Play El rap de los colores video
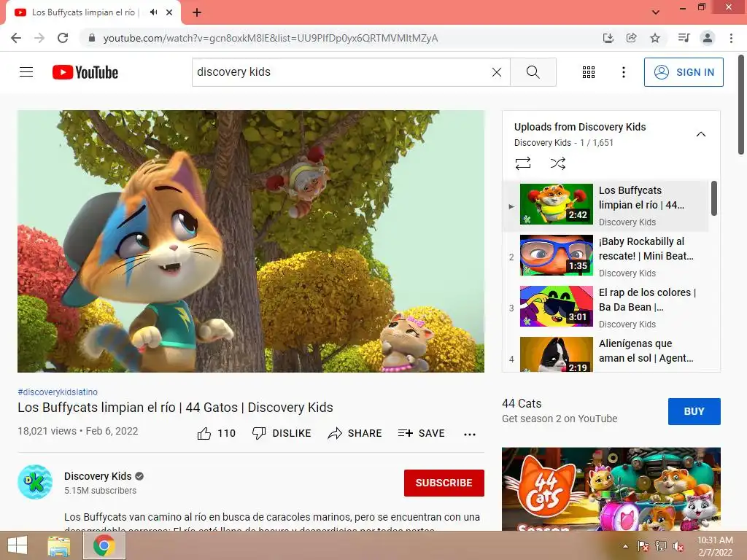 pos(606,307)
